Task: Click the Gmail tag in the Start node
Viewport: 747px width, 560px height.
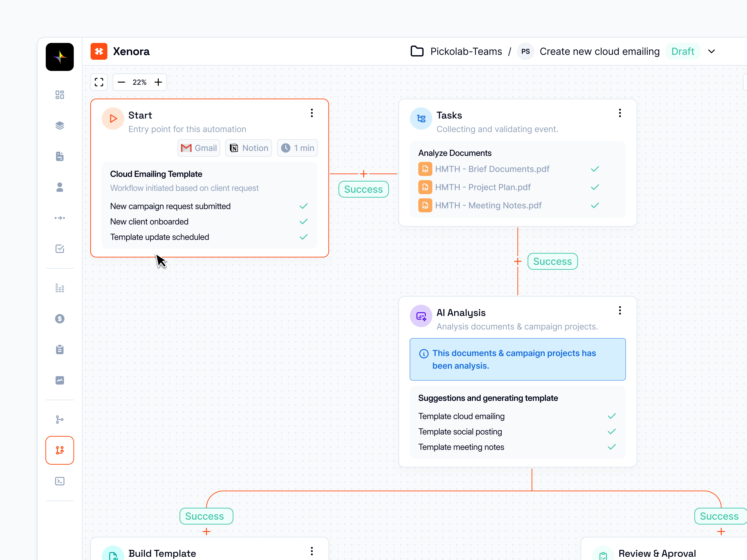Action: pyautogui.click(x=199, y=148)
